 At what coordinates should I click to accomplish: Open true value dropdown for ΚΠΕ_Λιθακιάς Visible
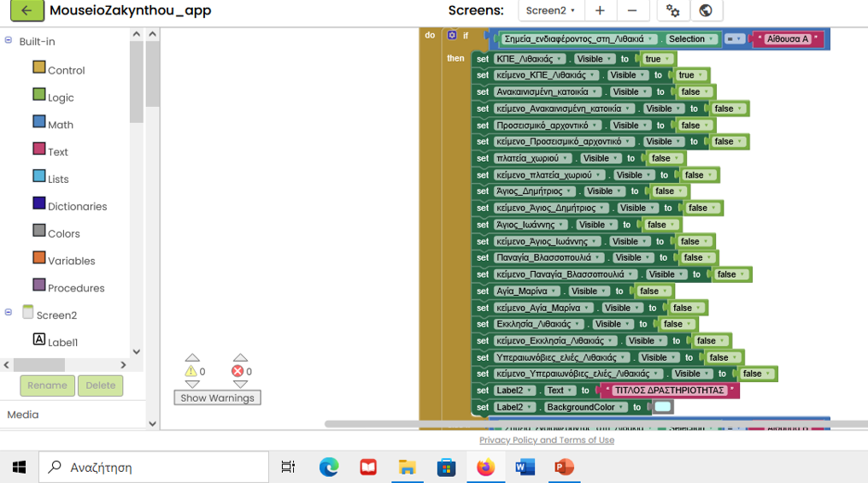coord(658,59)
